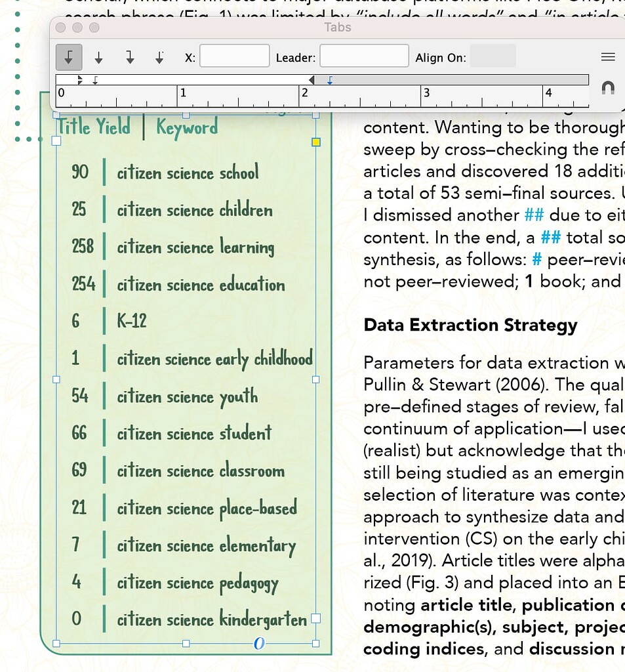Select the blue tab stop near the 2-inch mark
625x672 pixels.
(x=329, y=79)
